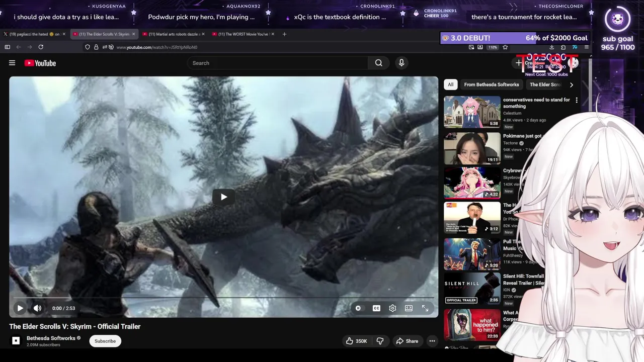Viewport: 644px width, 362px height.
Task: Share the Skyrim trailer
Action: pyautogui.click(x=407, y=341)
